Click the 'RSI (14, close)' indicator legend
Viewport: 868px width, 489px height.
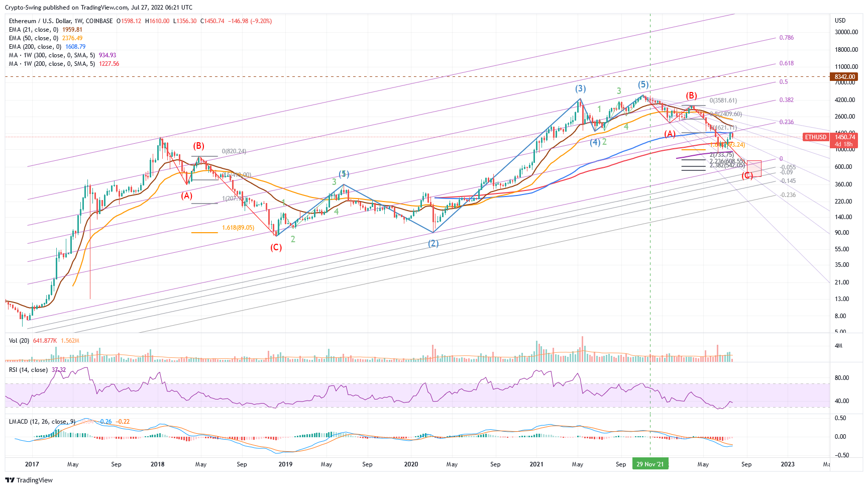point(29,370)
